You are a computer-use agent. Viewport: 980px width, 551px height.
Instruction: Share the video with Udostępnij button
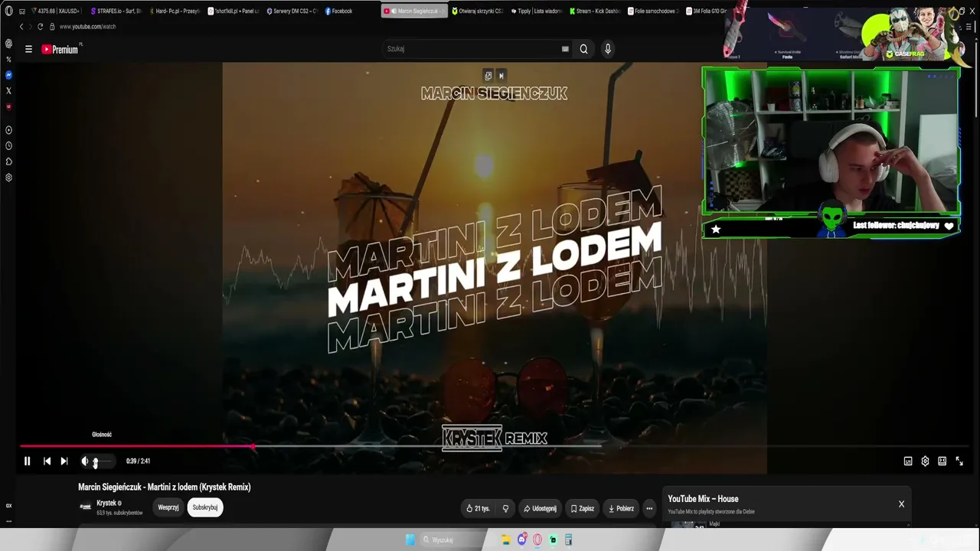[541, 508]
